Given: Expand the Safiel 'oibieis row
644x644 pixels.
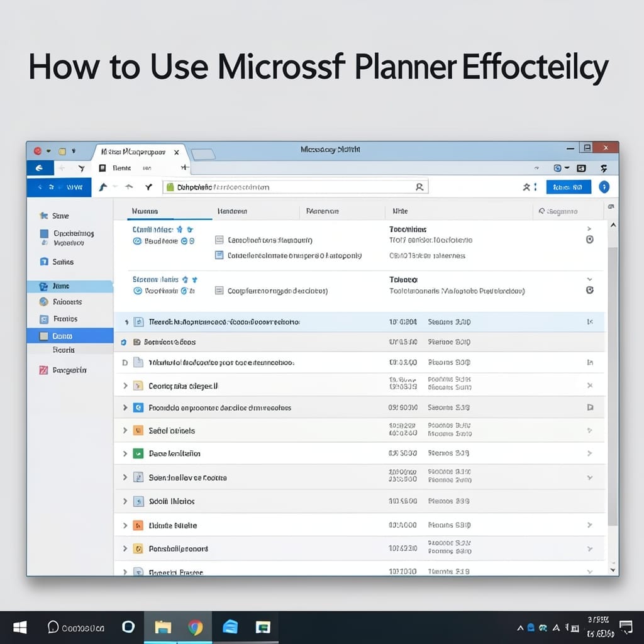Looking at the screenshot, I should 125,430.
